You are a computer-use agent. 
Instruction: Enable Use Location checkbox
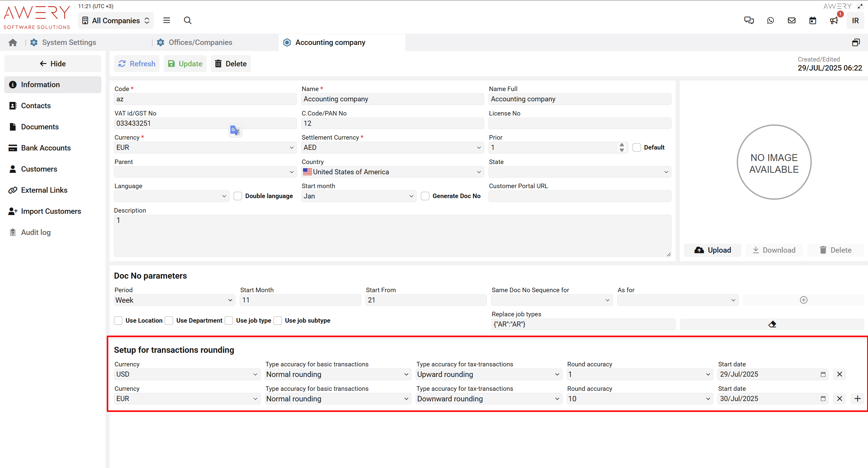[118, 321]
